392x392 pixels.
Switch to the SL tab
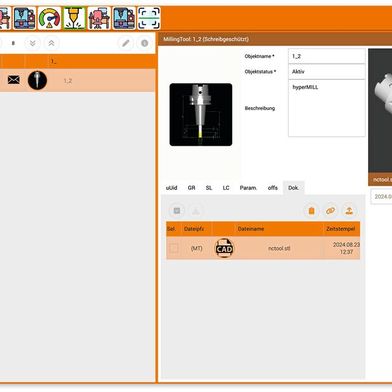pos(209,188)
